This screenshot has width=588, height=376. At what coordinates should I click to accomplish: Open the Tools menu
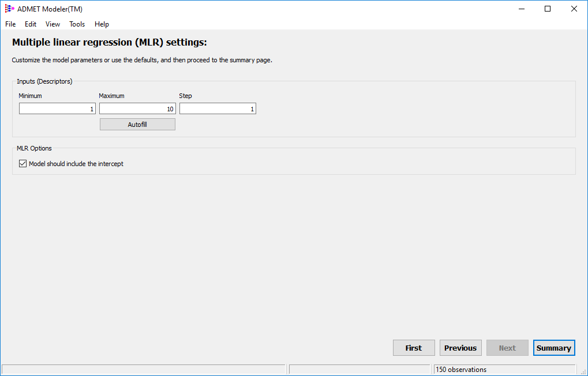[77, 24]
